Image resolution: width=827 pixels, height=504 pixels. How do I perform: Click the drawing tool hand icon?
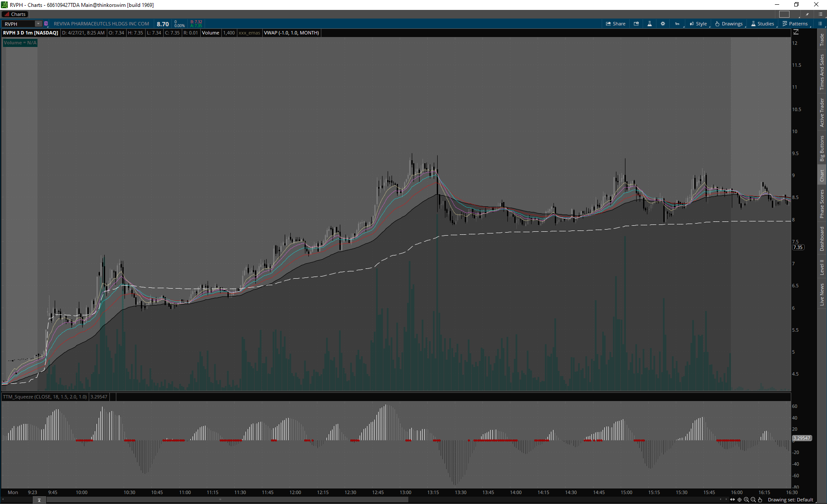760,500
